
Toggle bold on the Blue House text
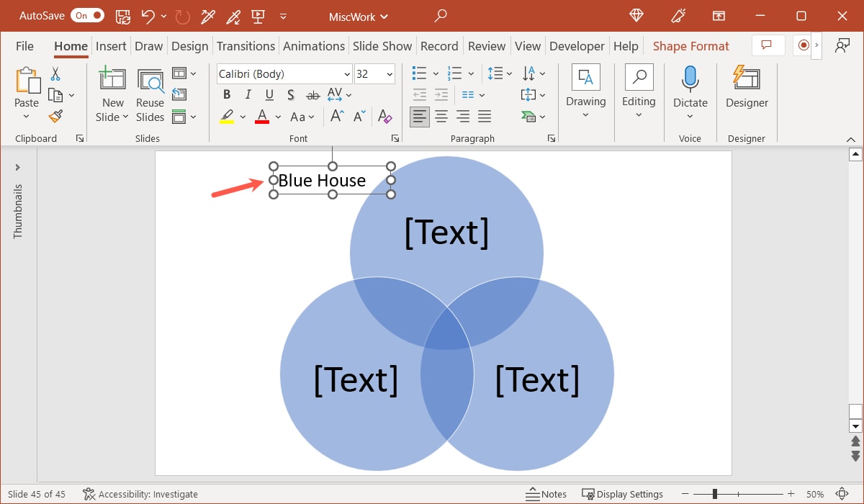click(226, 94)
